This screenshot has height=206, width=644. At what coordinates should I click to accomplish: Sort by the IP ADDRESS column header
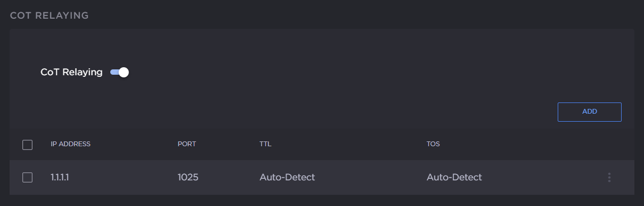pos(70,144)
